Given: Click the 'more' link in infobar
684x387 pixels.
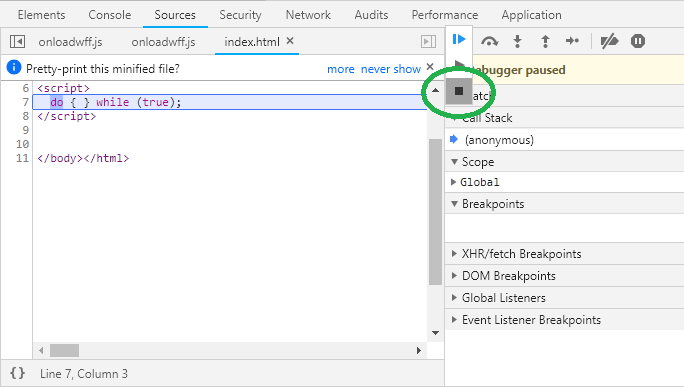Looking at the screenshot, I should [341, 69].
